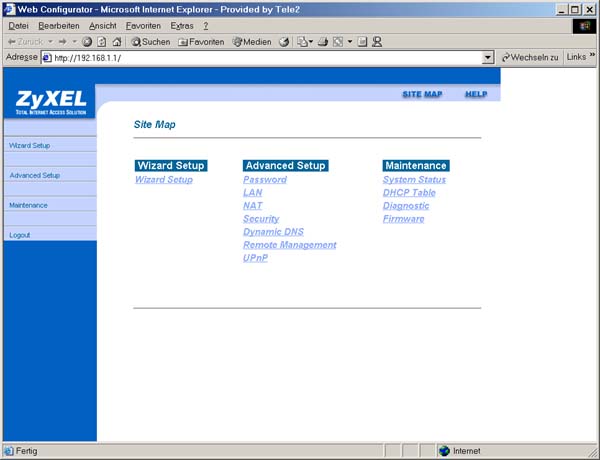Expand the address bar dropdown arrow
Viewport: 600px width, 460px height.
click(488, 58)
